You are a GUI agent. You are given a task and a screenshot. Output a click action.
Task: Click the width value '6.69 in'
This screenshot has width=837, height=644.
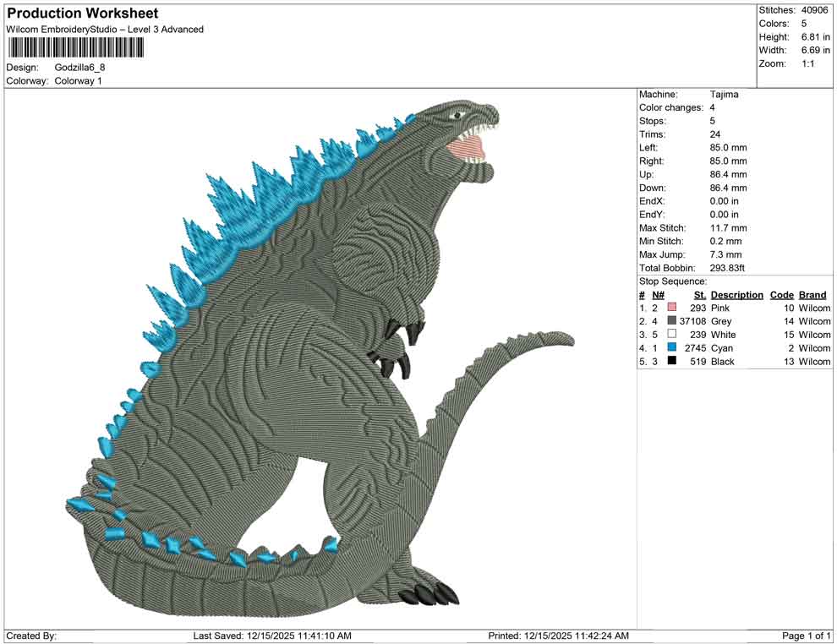coord(816,50)
